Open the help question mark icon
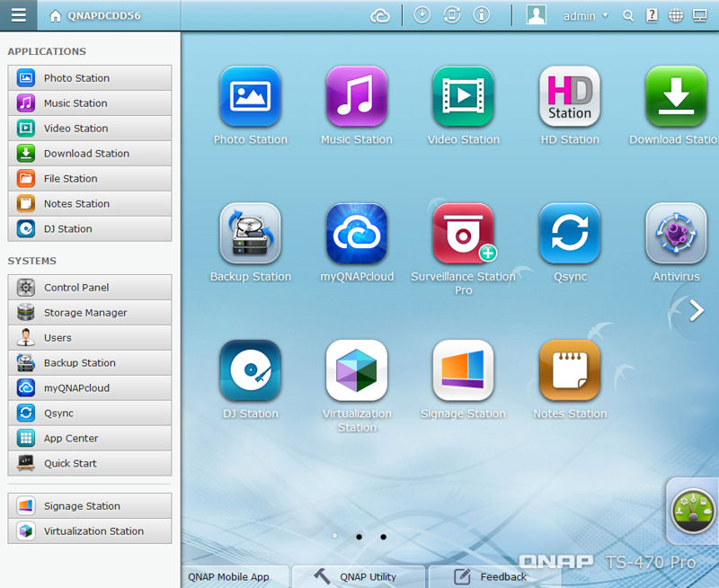 coord(652,15)
